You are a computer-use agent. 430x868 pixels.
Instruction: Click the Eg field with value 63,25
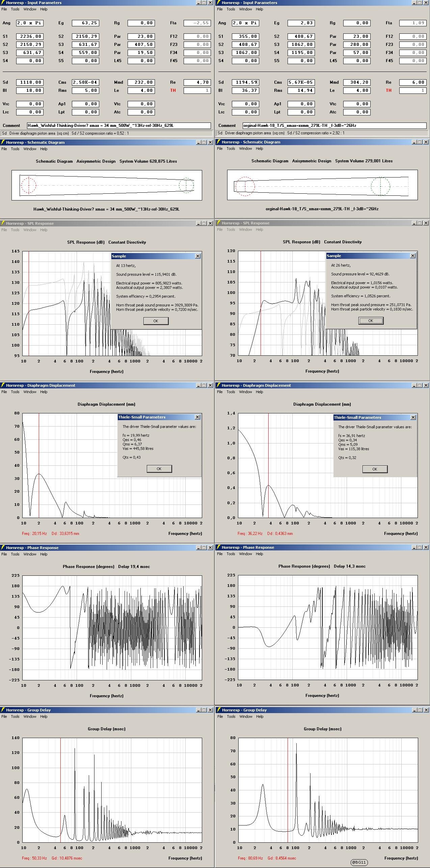[x=85, y=23]
